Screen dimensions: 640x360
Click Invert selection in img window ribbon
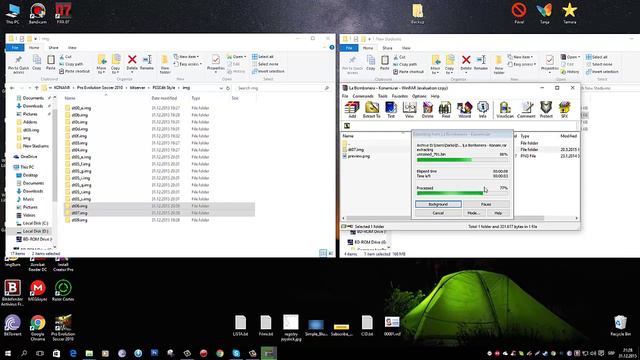268,71
